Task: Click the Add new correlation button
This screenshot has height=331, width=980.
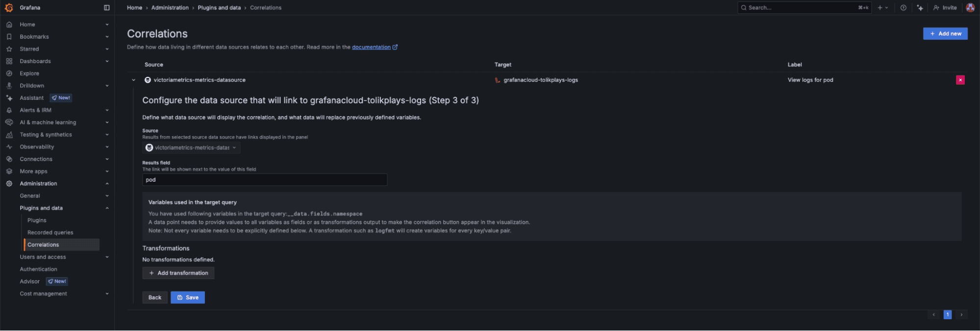Action: tap(945, 34)
